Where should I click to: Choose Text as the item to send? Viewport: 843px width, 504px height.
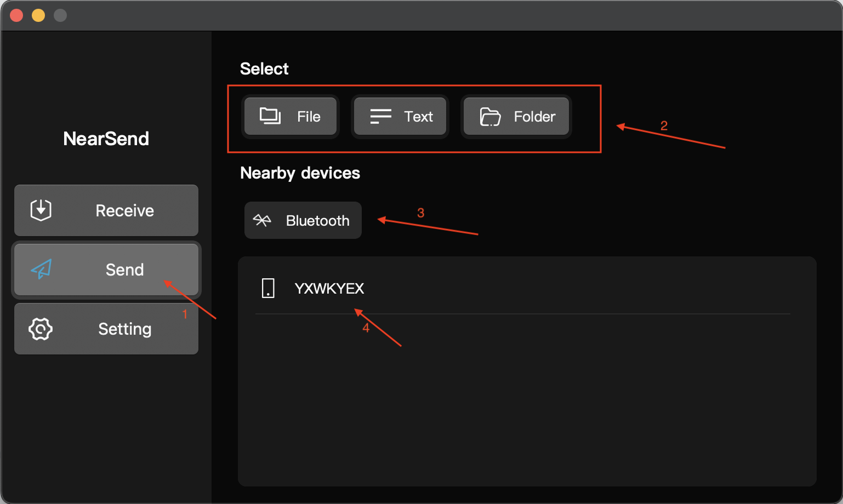(x=400, y=116)
